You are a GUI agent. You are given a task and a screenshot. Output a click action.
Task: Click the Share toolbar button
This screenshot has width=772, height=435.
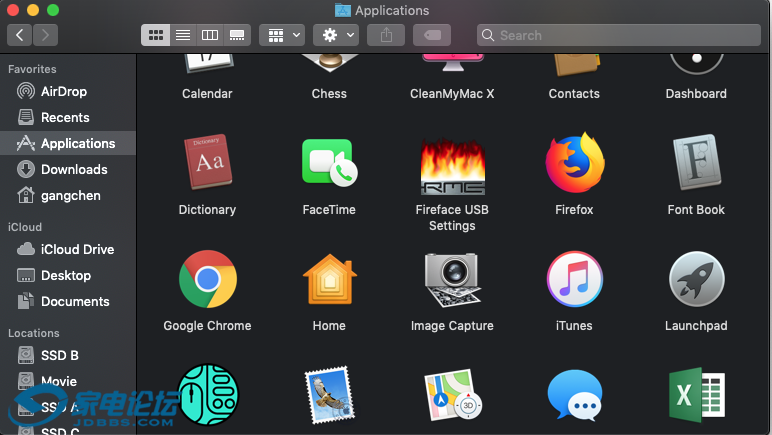pyautogui.click(x=386, y=35)
